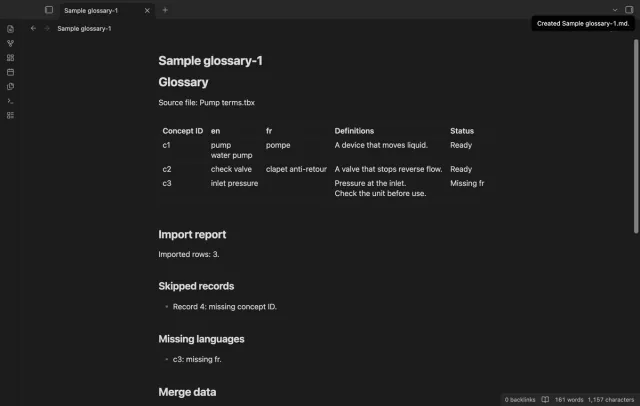The height and width of the screenshot is (406, 640).
Task: Click the insert template copy icon
Action: [x=10, y=87]
